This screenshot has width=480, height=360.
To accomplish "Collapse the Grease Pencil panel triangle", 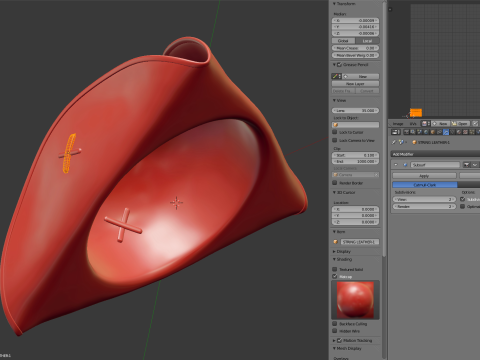I will tap(334, 65).
